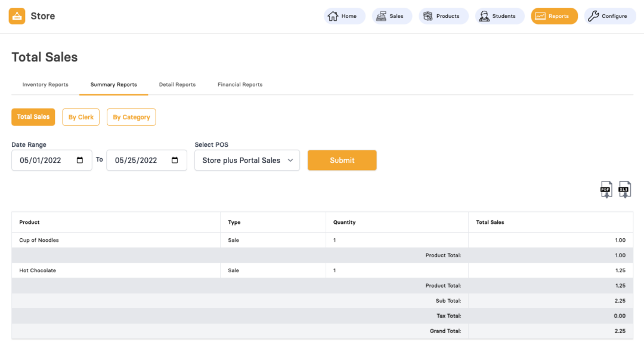Click the Sub Total label
Screen dimensions: 644x348
tap(448, 301)
